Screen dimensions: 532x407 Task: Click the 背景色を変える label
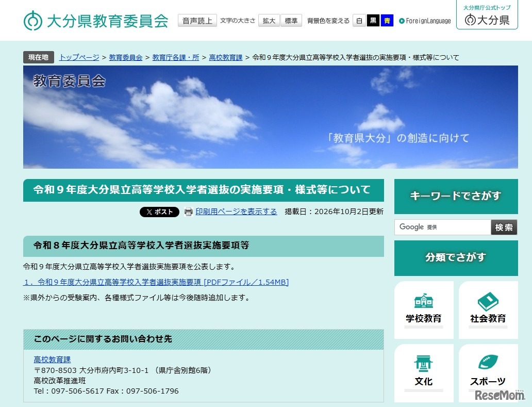[x=328, y=21]
